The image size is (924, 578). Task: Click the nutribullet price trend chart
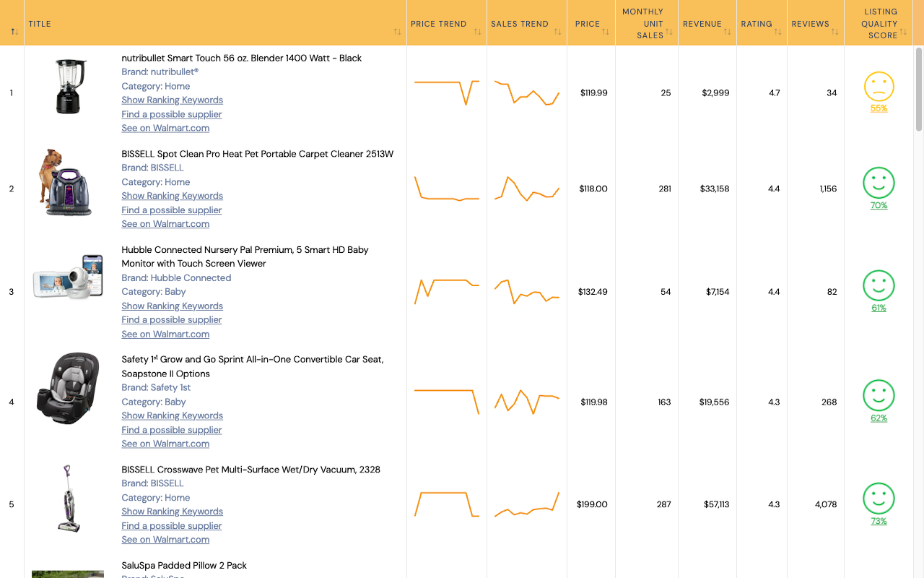(x=446, y=92)
